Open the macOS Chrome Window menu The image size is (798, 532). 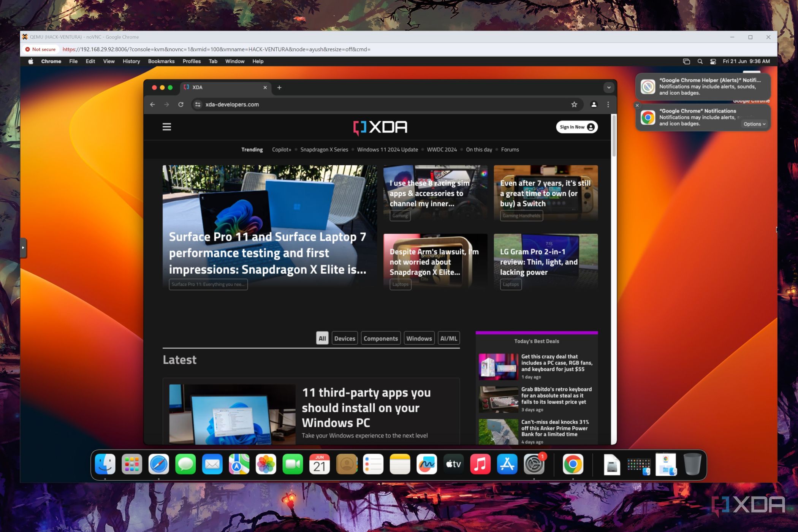point(234,61)
